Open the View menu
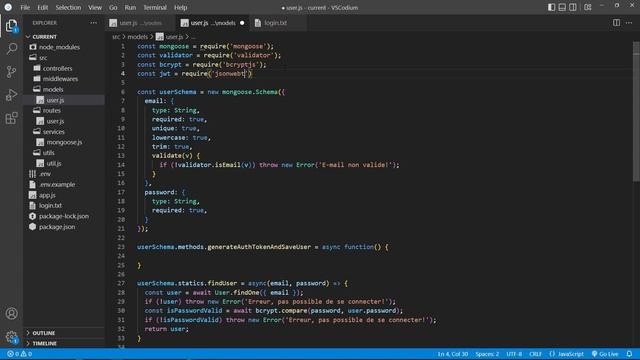 [x=95, y=7]
